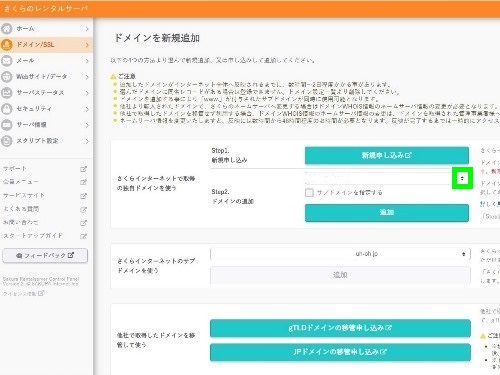The width and height of the screenshot is (500, 375).
Task: Click external-link icon beside お問い合わせ
Action: point(83,223)
